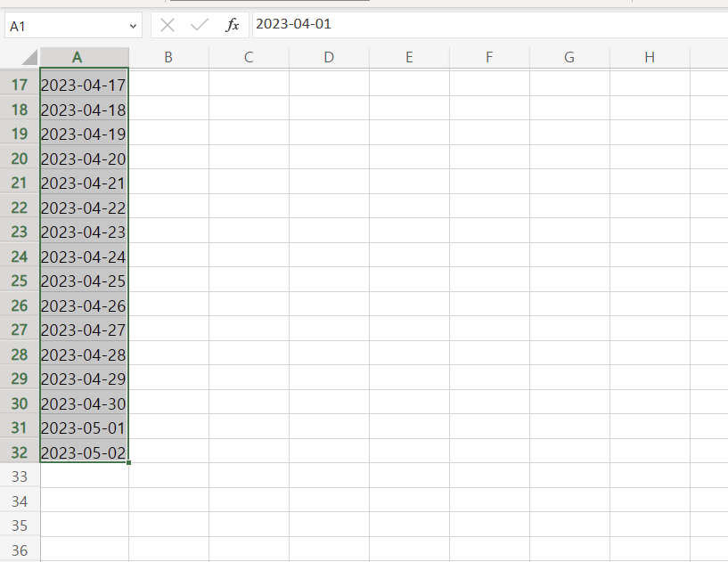This screenshot has width=728, height=562.
Task: Click the cell containing 2023-04-18
Action: point(84,109)
